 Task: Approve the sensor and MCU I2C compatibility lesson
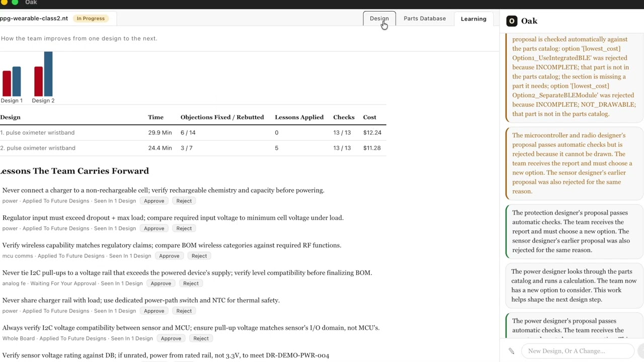(x=171, y=339)
